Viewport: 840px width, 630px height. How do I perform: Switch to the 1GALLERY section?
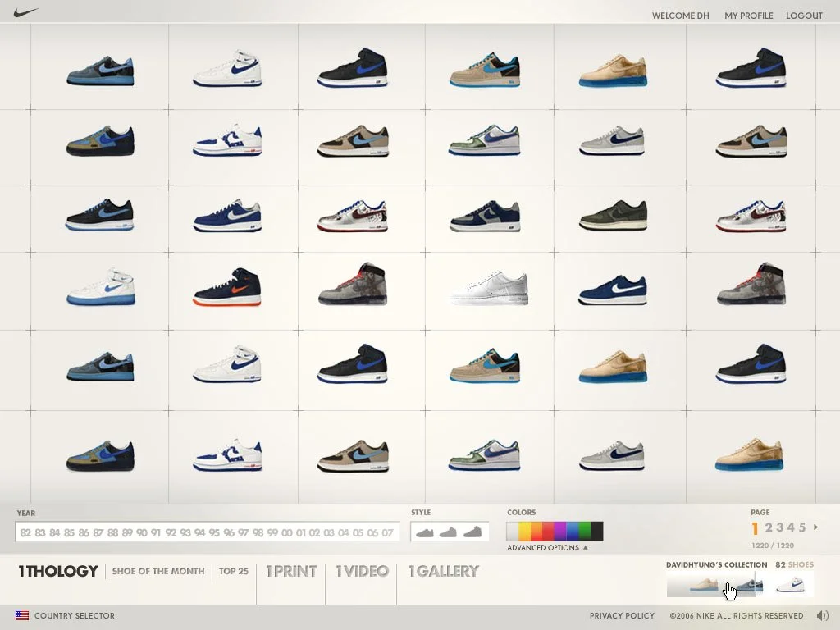(x=444, y=571)
